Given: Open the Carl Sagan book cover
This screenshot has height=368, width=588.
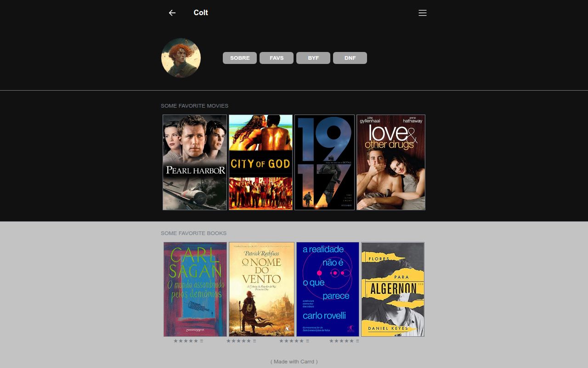Looking at the screenshot, I should click(x=195, y=289).
